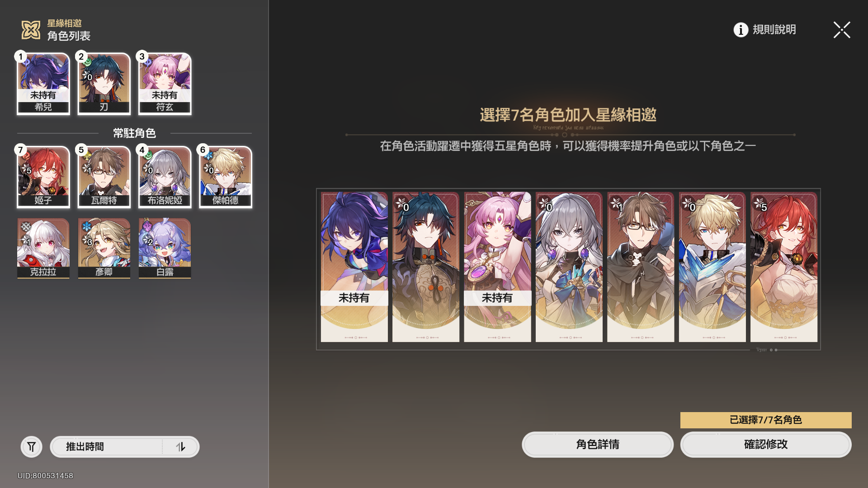Screen dimensions: 868x488
Task: Open 角色詳情 character details
Action: tap(598, 444)
